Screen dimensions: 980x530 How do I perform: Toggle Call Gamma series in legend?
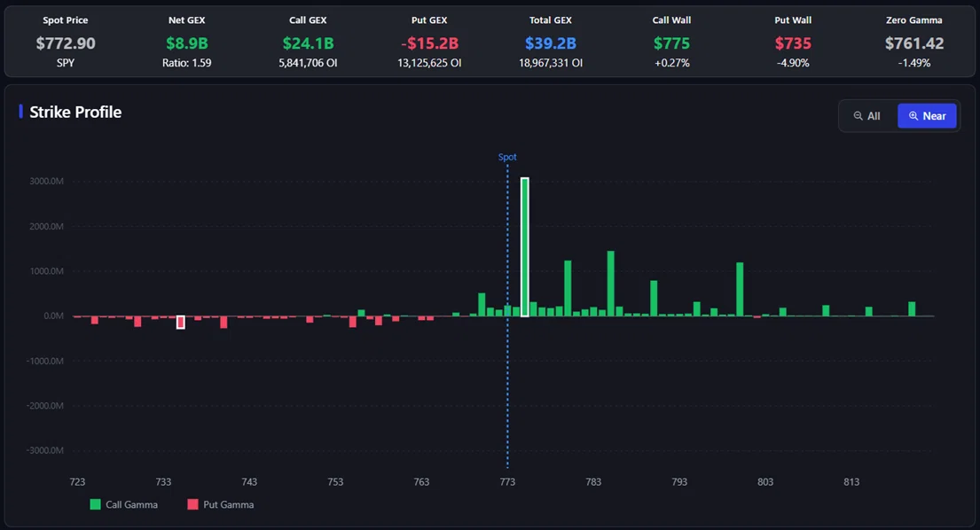pyautogui.click(x=124, y=504)
